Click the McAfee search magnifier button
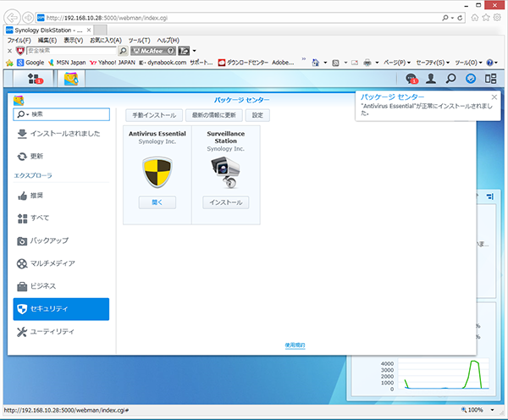508x420 pixels. (x=123, y=51)
